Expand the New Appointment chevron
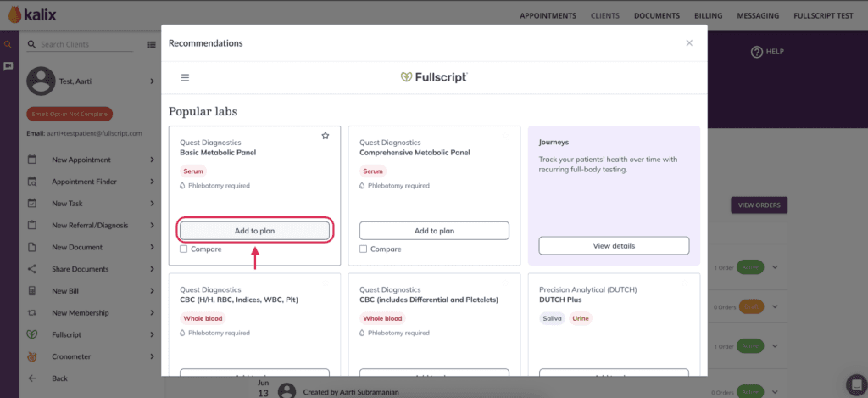 153,160
